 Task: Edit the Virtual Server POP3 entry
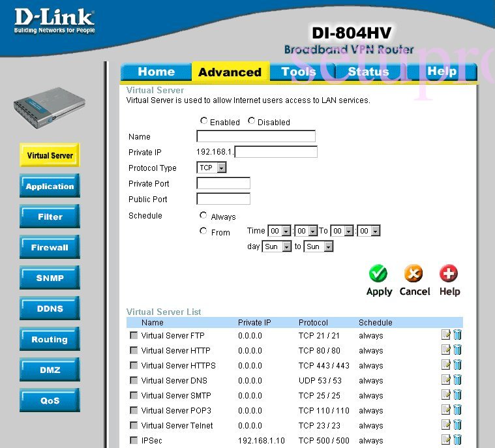pos(445,410)
